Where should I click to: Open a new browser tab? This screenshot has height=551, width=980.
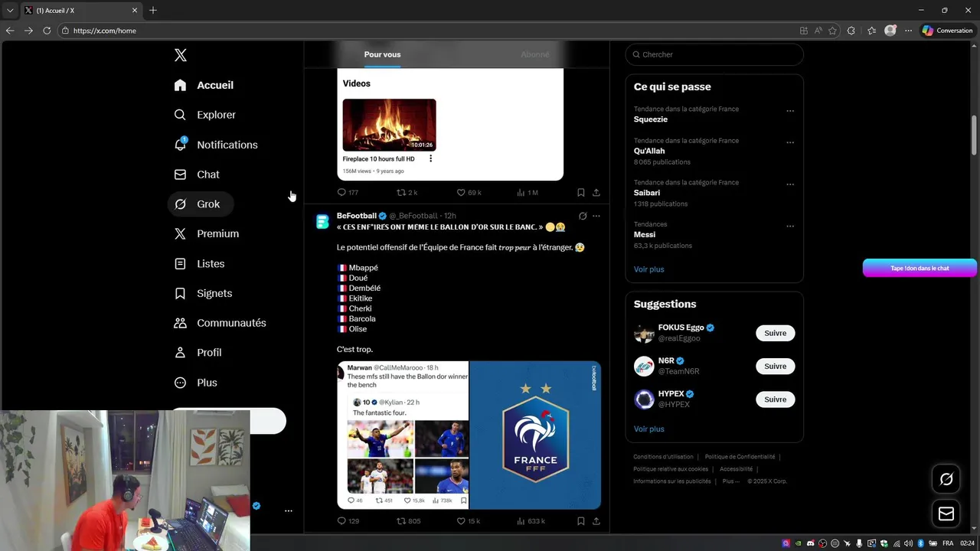coord(153,10)
